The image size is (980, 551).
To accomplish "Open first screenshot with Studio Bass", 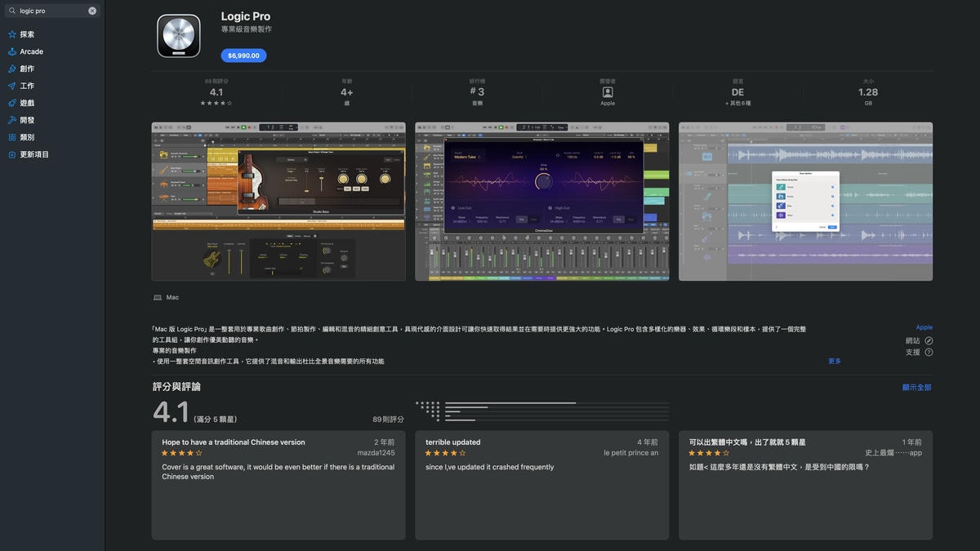I will click(x=278, y=202).
